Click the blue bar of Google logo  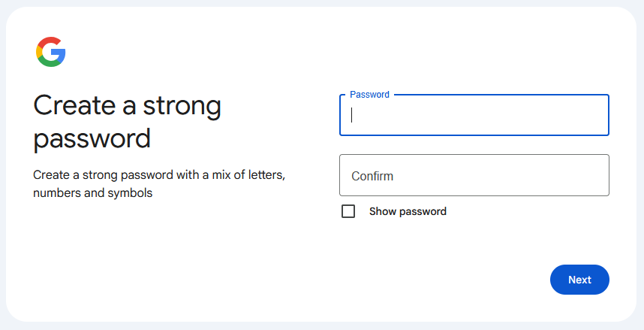tap(59, 53)
